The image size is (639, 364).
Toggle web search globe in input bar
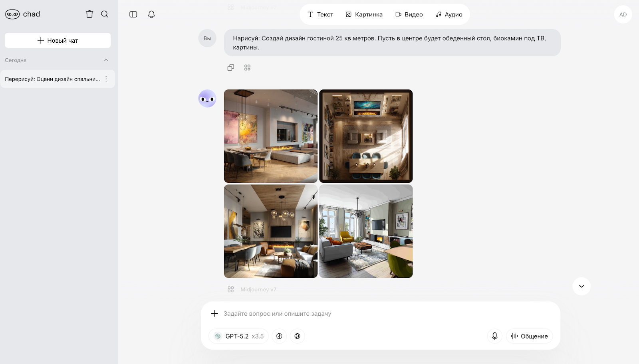297,336
